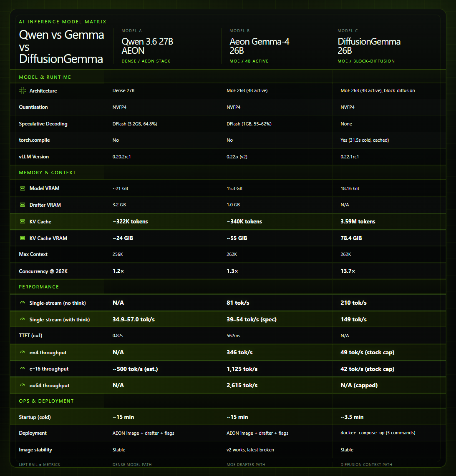Click the '562ms' TTFT value
The image size is (456, 476).
tap(233, 336)
